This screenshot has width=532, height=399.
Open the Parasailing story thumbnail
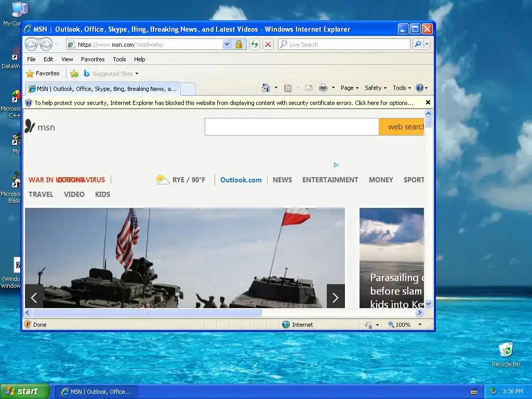coord(392,258)
